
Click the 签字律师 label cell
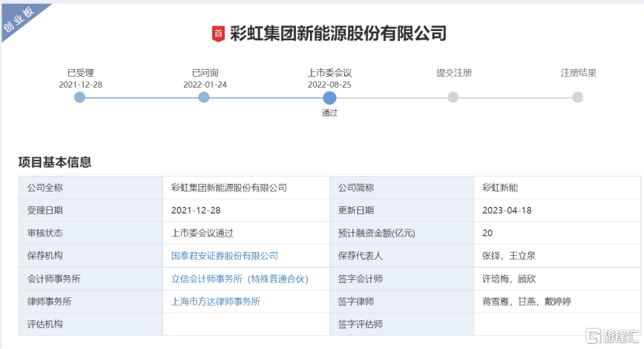click(401, 302)
